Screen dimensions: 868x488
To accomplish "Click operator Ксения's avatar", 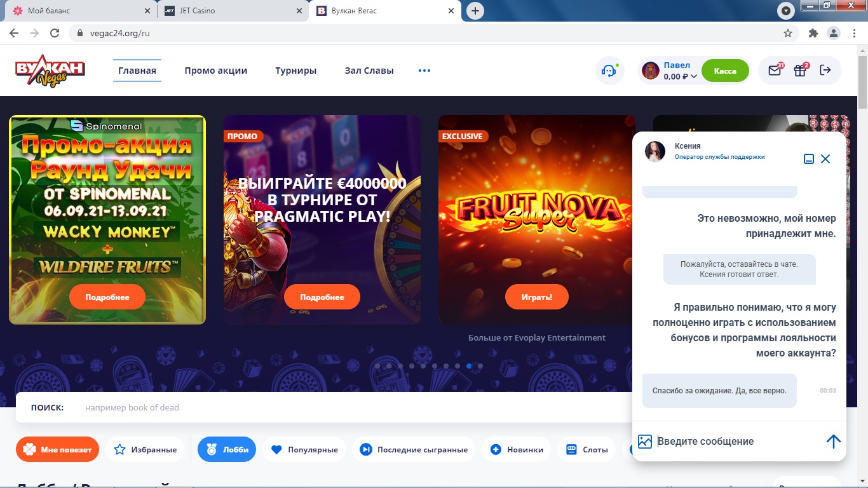I will pos(655,151).
